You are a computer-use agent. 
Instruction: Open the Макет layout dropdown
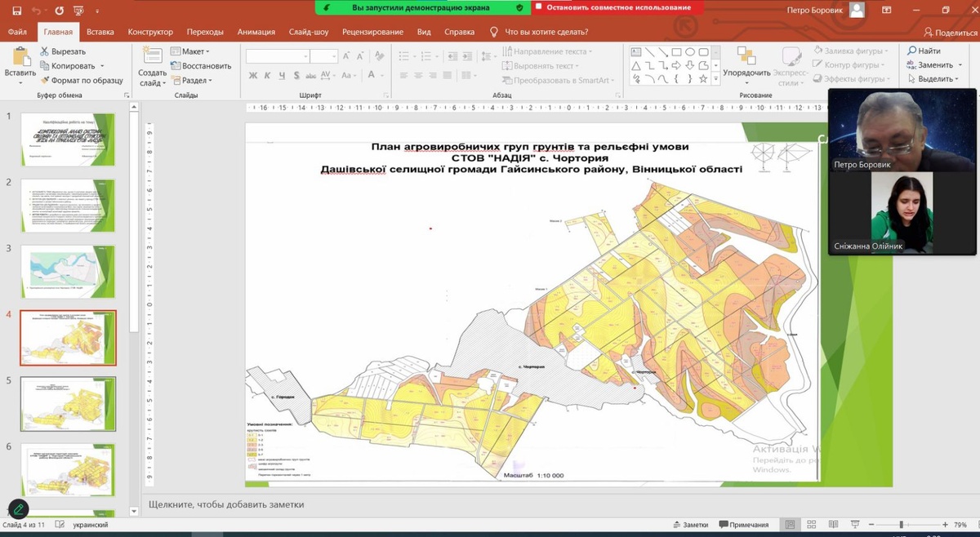pyautogui.click(x=193, y=51)
